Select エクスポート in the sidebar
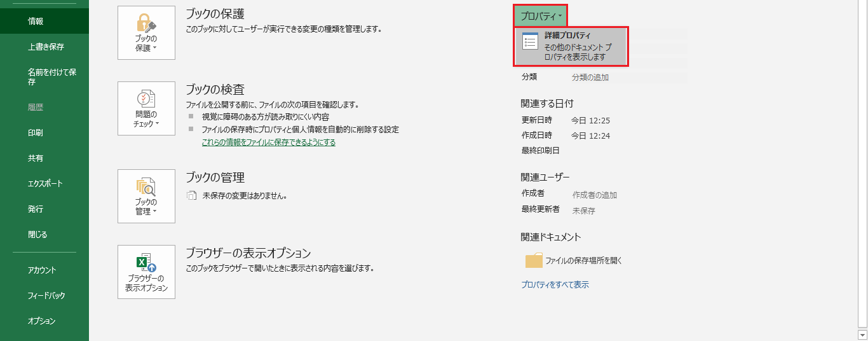 [x=44, y=184]
